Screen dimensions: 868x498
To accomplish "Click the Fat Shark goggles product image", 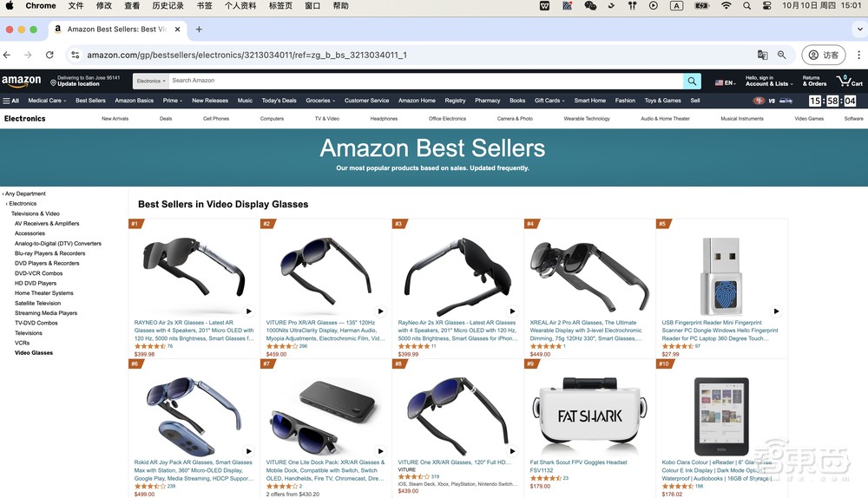I will point(589,415).
